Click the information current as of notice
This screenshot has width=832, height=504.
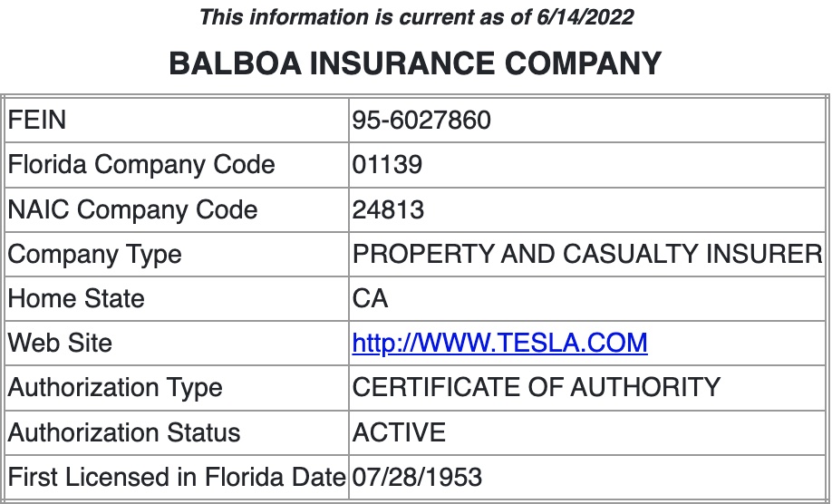coord(417,17)
